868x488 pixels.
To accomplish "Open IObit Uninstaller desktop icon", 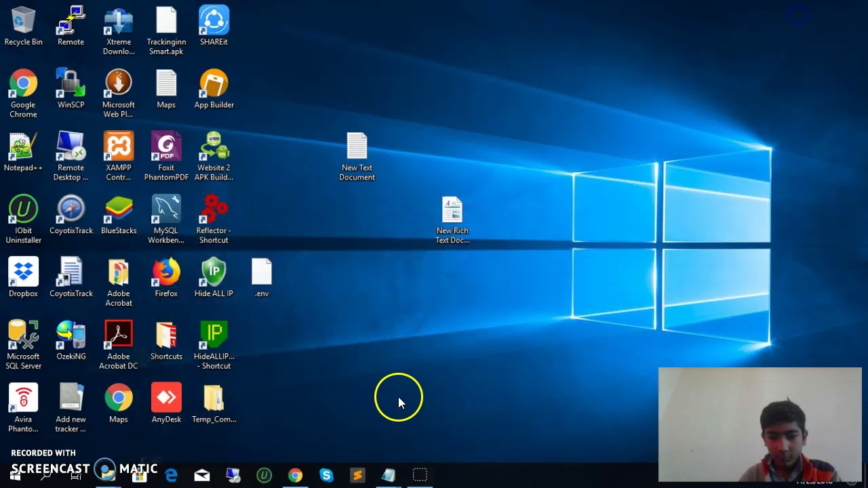I will (23, 220).
